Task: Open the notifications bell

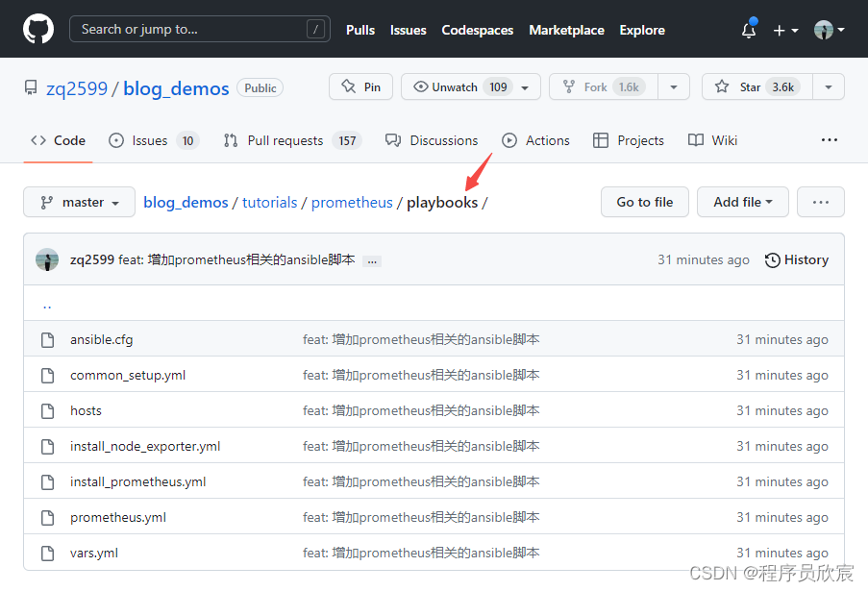Action: 749,30
